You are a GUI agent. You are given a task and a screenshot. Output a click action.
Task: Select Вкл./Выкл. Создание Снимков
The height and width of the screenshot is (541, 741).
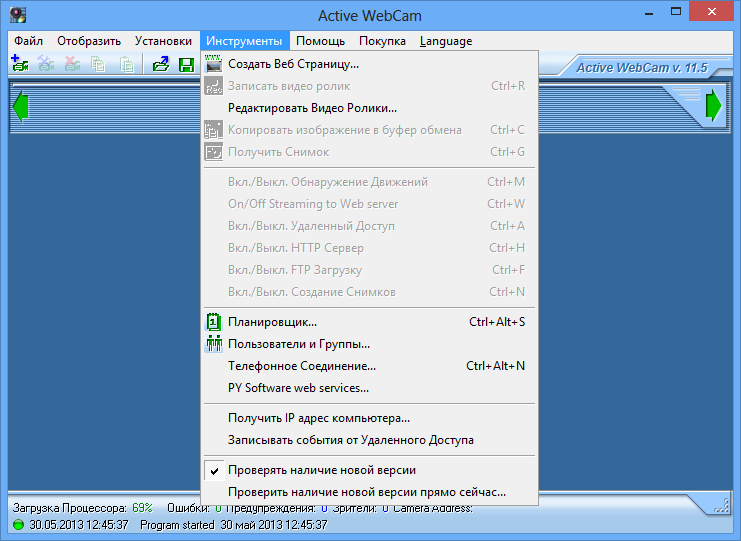tap(370, 292)
